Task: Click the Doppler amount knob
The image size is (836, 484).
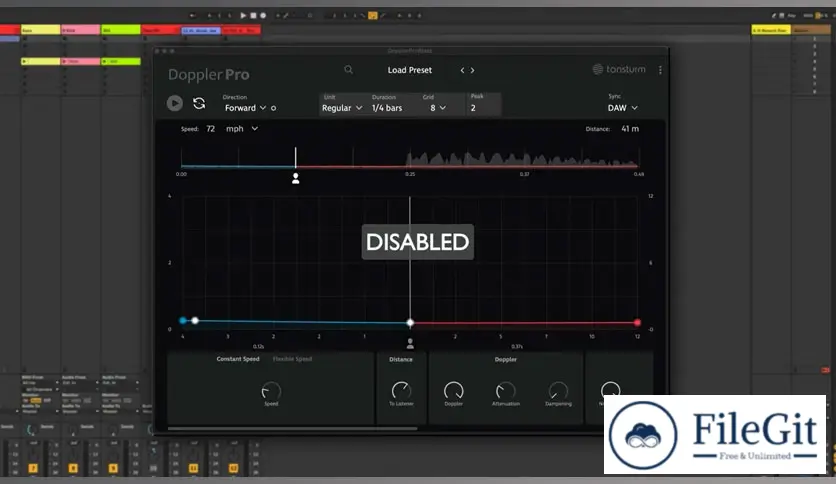Action: tap(453, 391)
